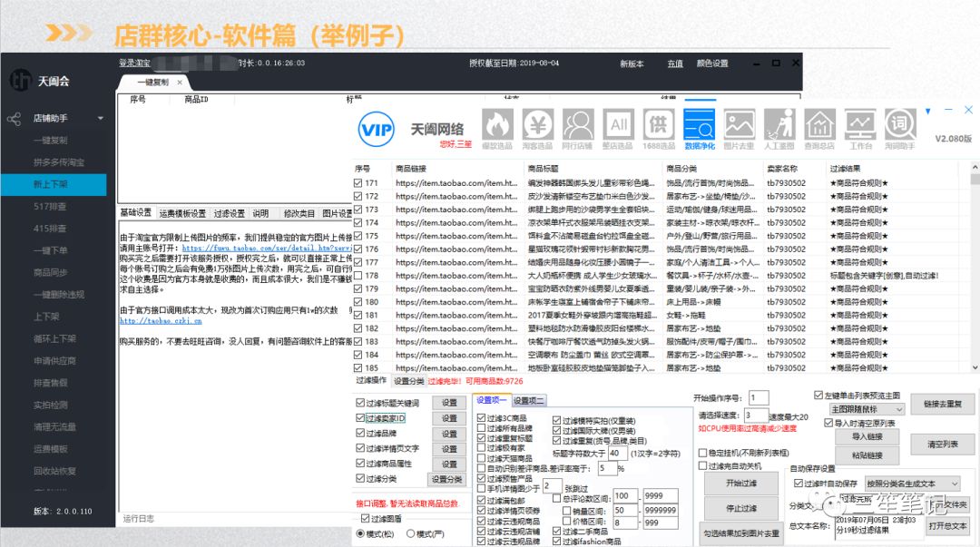The height and width of the screenshot is (547, 980).
Task: Toggle the 过滤详情页文字 checkbox
Action: (x=360, y=447)
